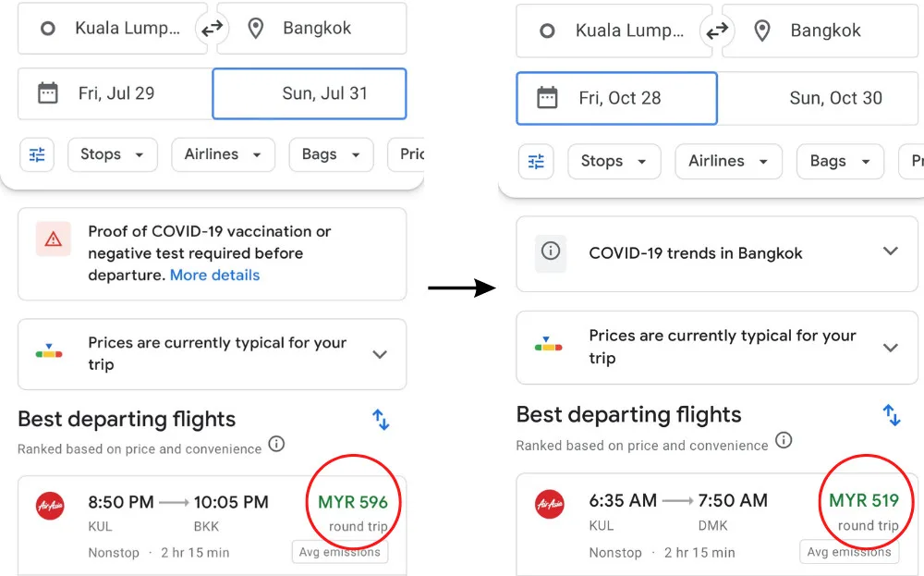Screen dimensions: 924x576
Task: Click sort arrows icon in right panel
Action: pyautogui.click(x=892, y=415)
